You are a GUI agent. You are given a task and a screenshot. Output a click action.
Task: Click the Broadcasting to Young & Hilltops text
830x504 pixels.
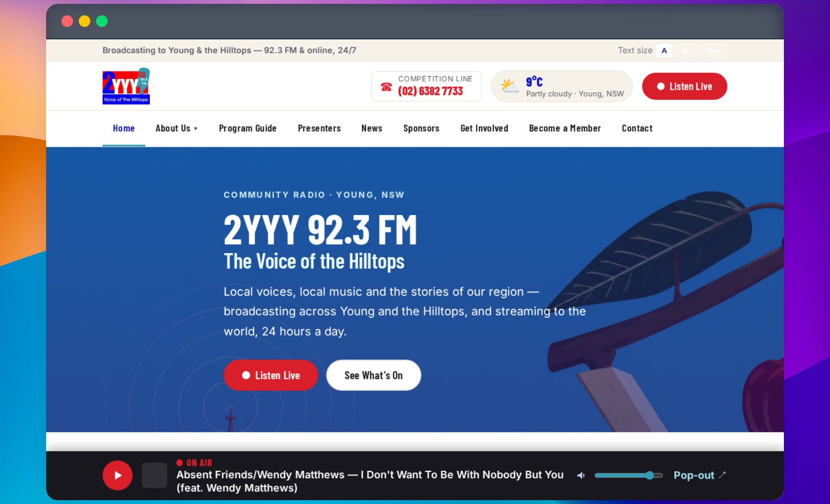229,50
